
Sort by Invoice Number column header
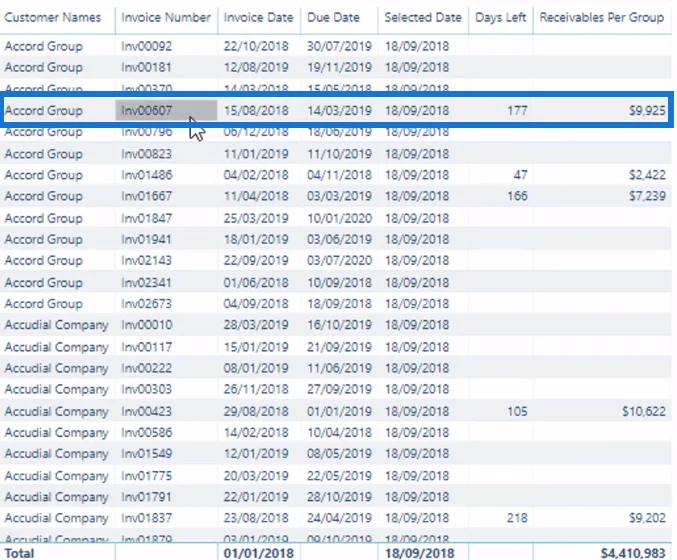pos(166,17)
